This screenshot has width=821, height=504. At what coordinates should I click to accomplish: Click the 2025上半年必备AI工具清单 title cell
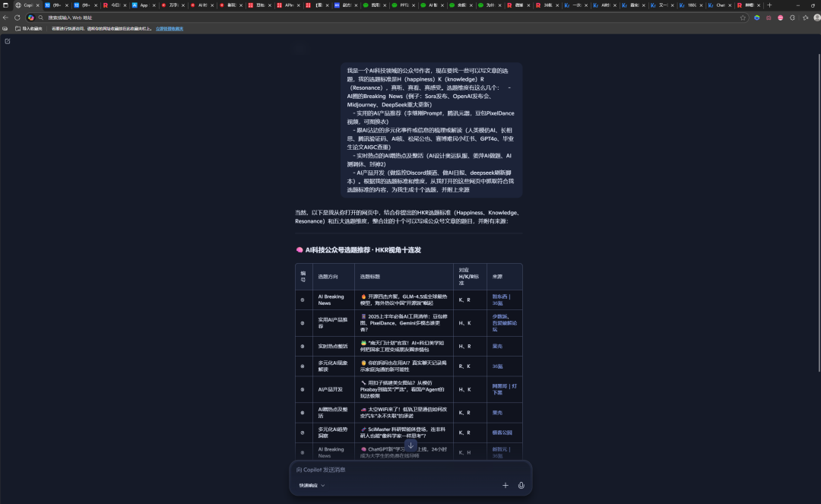(x=404, y=323)
